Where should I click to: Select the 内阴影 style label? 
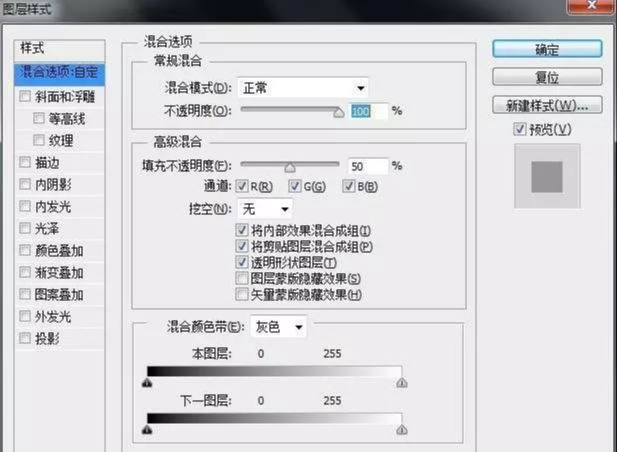53,184
